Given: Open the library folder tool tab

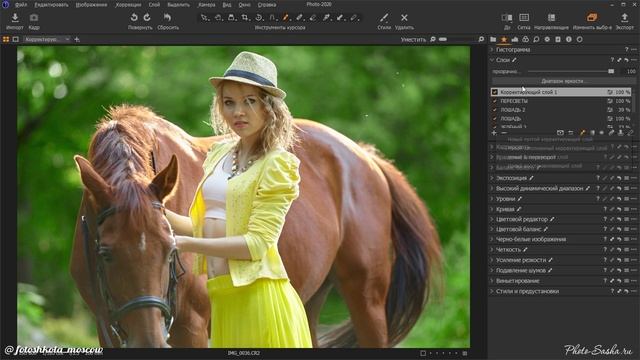Looking at the screenshot, I should click(493, 40).
